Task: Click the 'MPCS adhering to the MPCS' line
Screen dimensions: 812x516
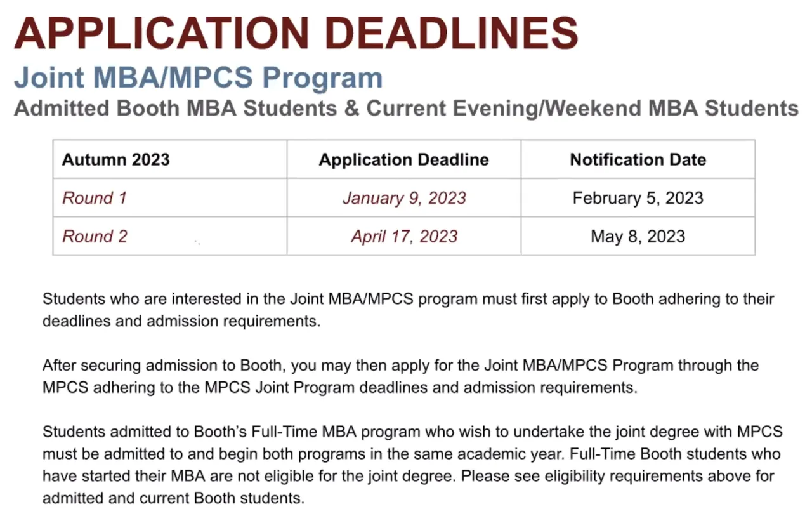Action: 339,388
